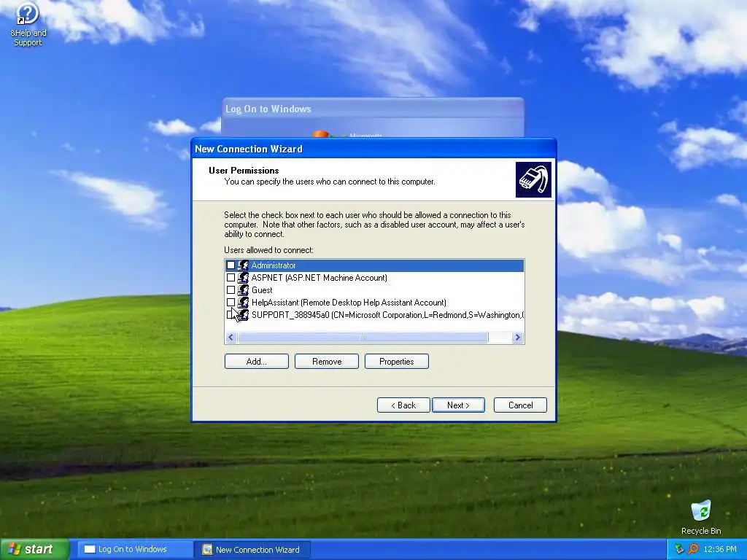Check the SUPPORT_388945a0 checkbox

pyautogui.click(x=231, y=315)
